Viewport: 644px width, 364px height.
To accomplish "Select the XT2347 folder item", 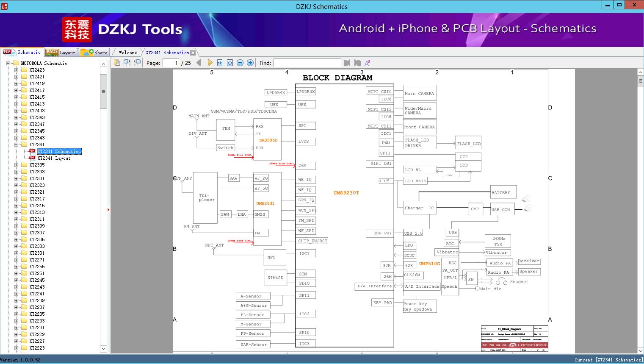I will pyautogui.click(x=37, y=124).
